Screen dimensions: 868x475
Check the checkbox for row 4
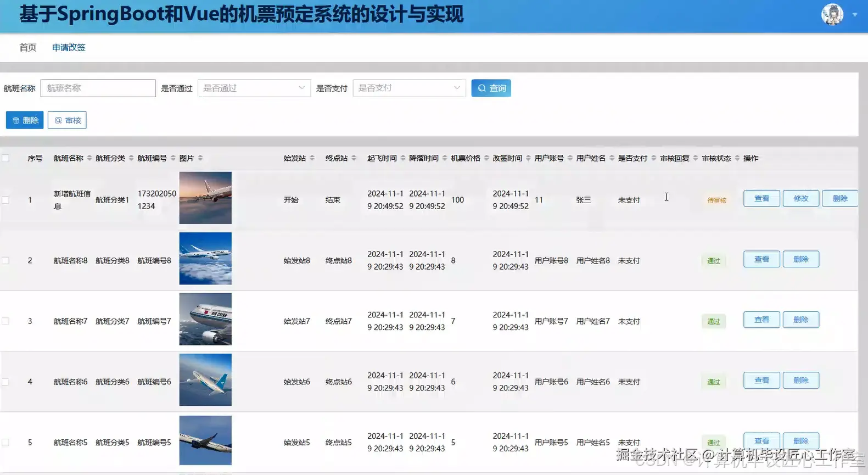5,382
